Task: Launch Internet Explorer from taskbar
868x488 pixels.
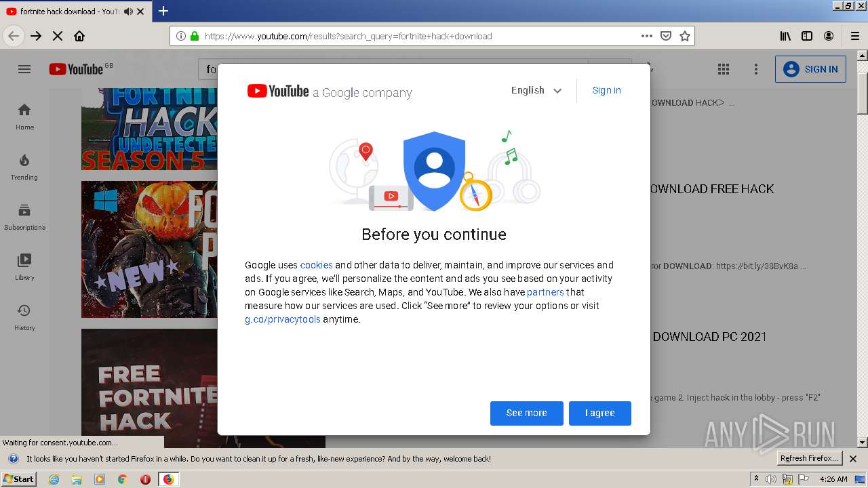Action: 54,479
